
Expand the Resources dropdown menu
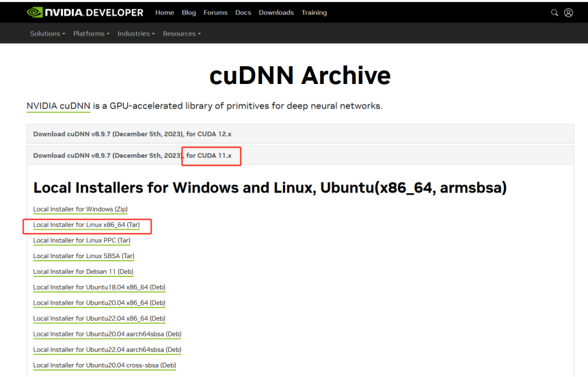click(x=182, y=33)
